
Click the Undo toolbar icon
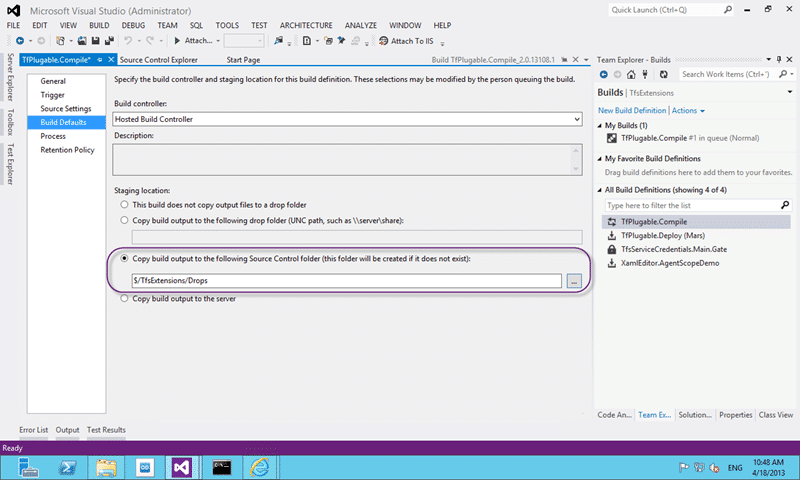(x=128, y=41)
